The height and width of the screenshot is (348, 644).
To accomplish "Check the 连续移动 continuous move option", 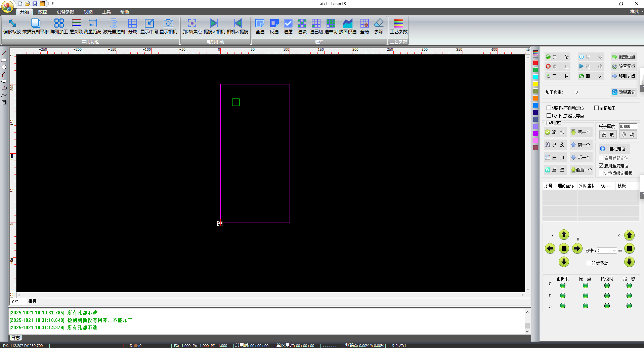I will pos(589,263).
